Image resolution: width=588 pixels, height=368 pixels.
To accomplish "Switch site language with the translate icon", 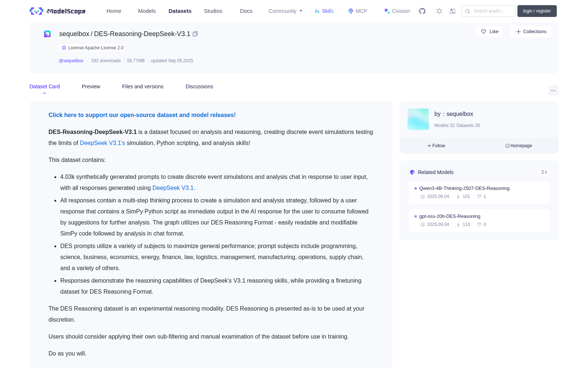I will (x=453, y=11).
